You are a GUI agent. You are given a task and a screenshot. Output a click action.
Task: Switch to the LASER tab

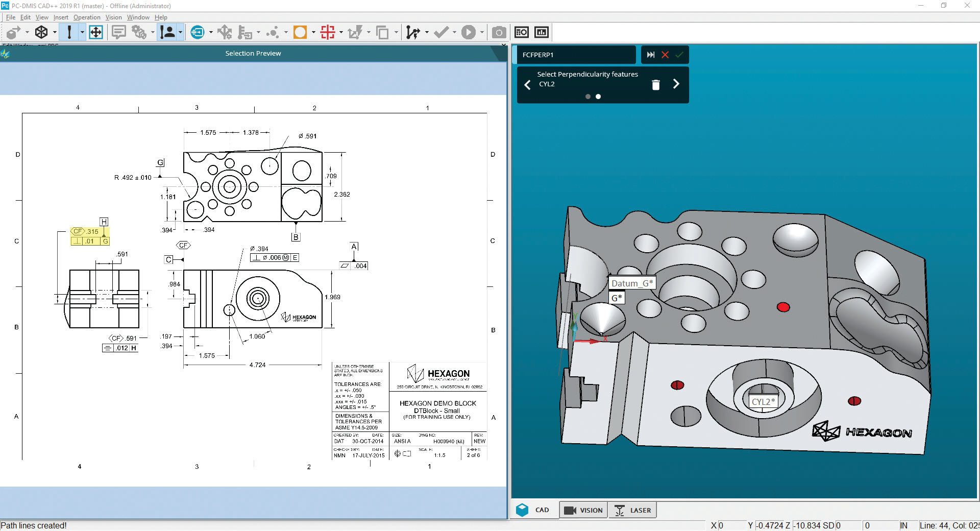(x=632, y=510)
